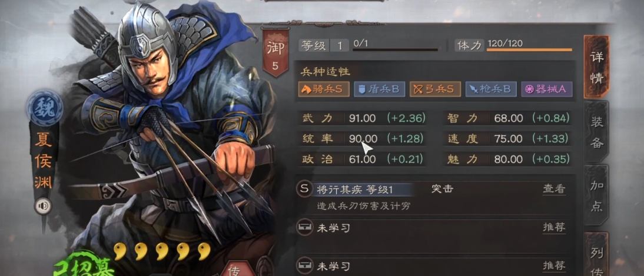Select the 弓兵S archer aptitude icon
The image size is (644, 276).
(435, 89)
